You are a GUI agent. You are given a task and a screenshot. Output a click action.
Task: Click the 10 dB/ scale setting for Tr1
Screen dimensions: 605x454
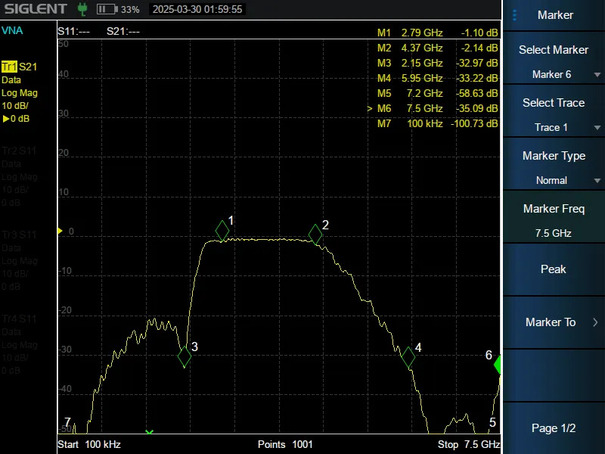[15, 106]
